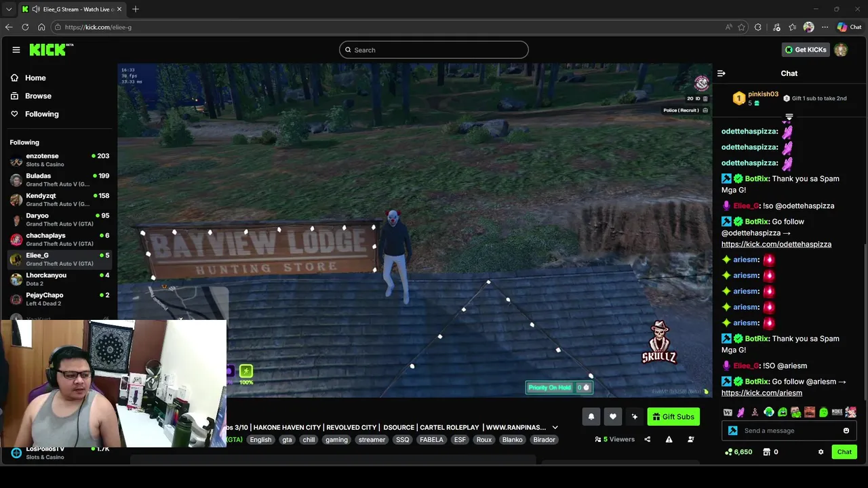
Task: Click the browser address bar URL
Action: 98,27
